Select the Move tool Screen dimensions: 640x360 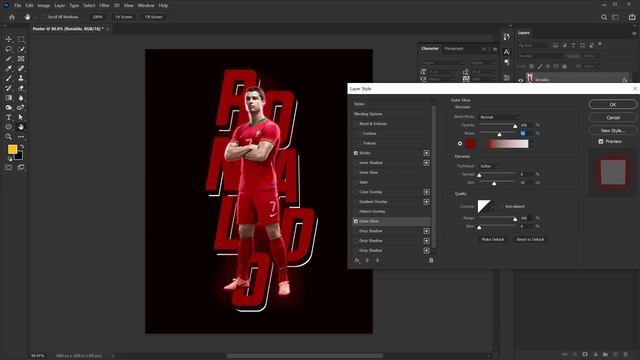(x=9, y=39)
